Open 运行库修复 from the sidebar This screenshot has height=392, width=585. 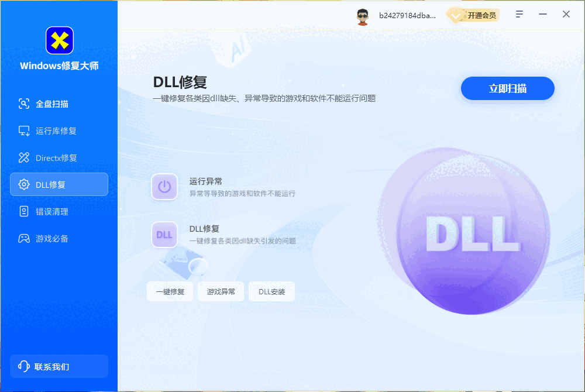click(x=23, y=130)
